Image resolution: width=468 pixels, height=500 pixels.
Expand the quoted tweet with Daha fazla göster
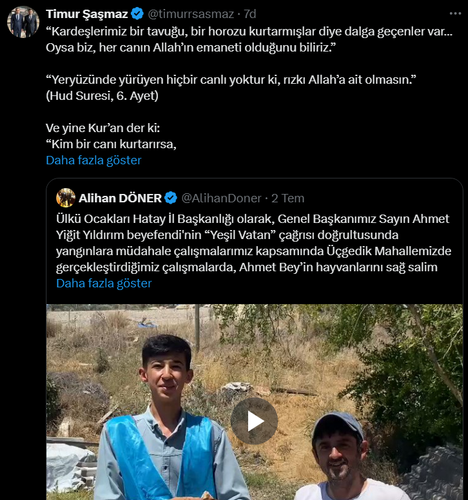point(104,283)
